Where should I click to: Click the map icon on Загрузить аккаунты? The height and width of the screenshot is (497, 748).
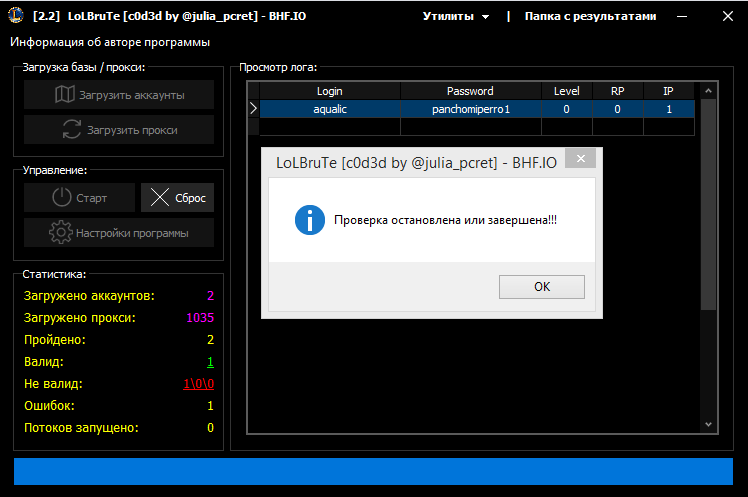click(64, 95)
